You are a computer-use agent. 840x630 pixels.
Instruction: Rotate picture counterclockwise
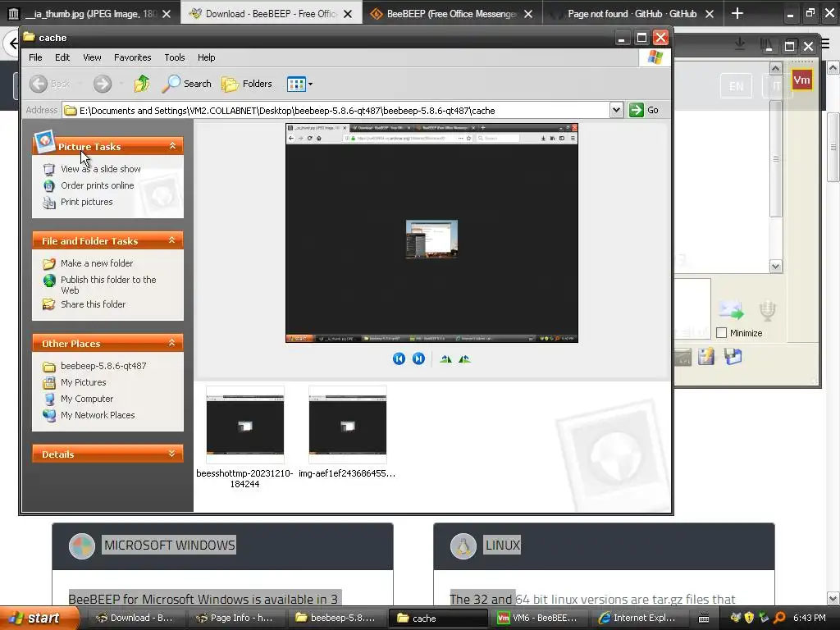464,359
